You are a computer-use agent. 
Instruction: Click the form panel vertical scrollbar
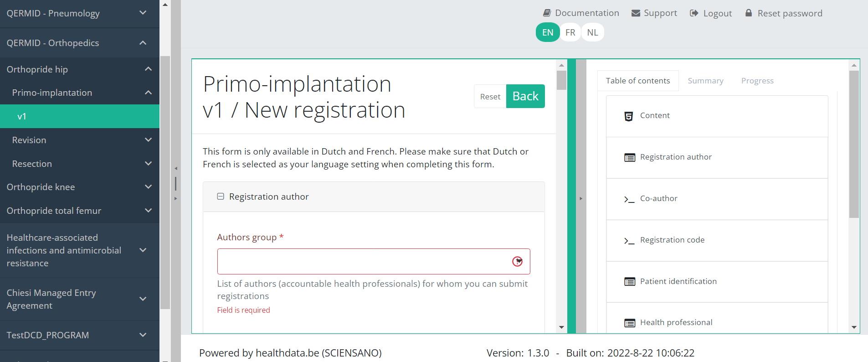pos(561,196)
